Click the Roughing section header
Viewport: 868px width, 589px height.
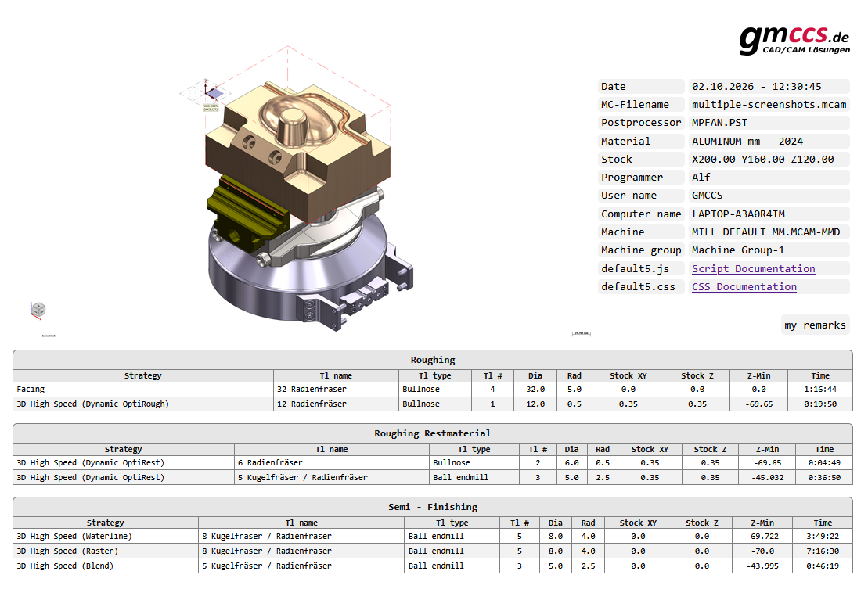click(433, 360)
